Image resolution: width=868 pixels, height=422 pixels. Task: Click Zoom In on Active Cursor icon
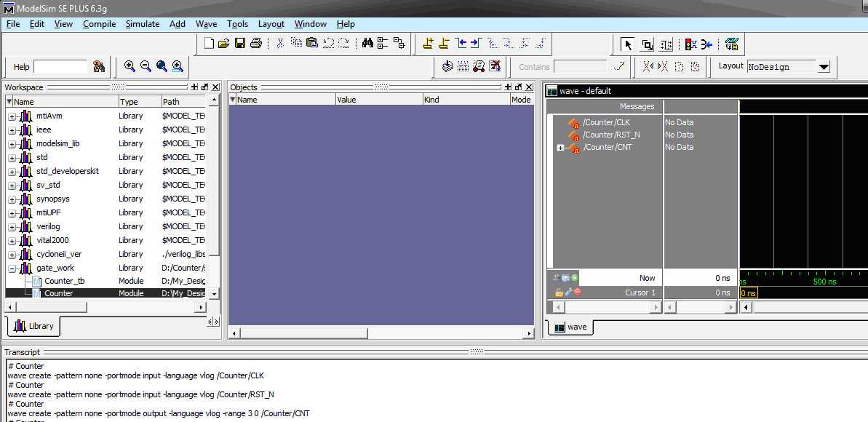[x=178, y=66]
